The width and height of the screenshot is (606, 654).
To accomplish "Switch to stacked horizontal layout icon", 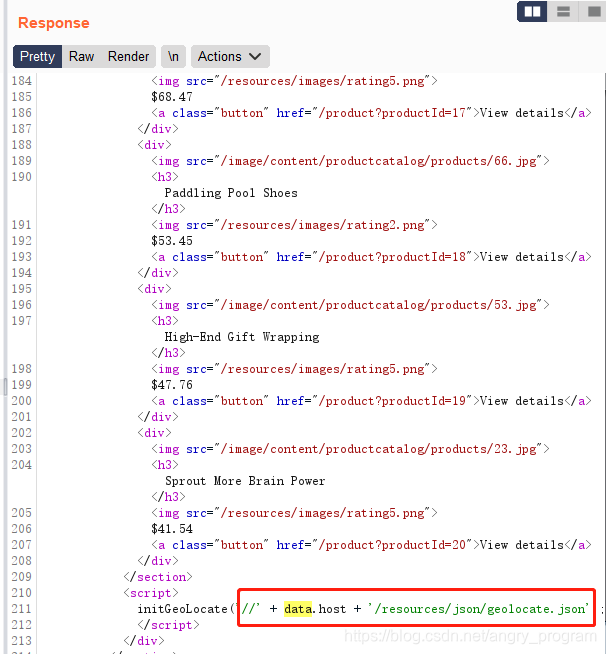I will (563, 11).
